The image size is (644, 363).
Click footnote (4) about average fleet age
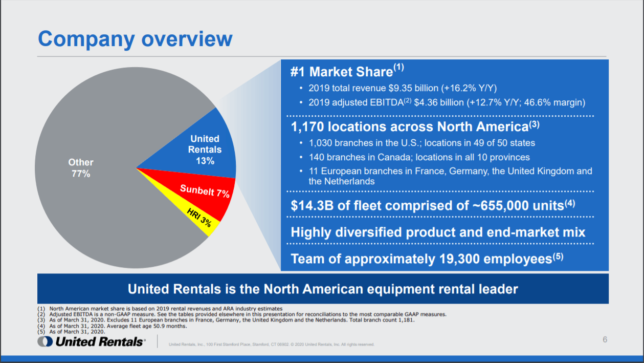[113, 326]
